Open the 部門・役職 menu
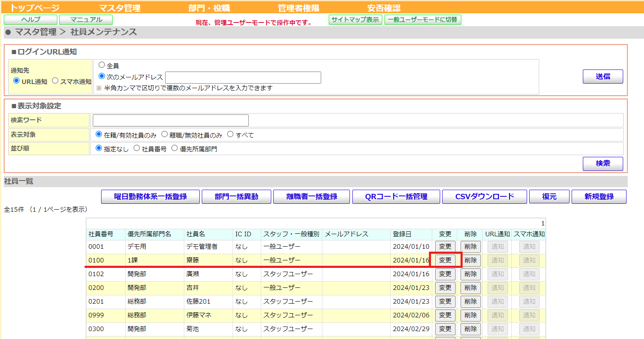This screenshot has height=339, width=644. click(x=209, y=8)
